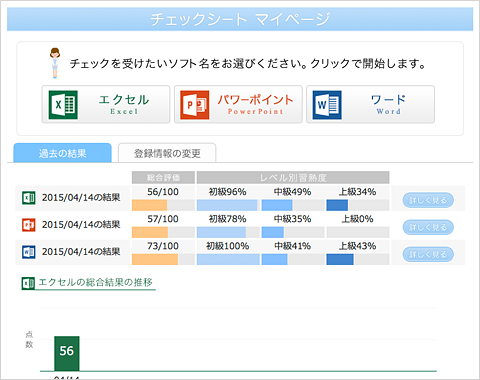Click the 中級41% label
480x380 pixels.
[x=292, y=246]
